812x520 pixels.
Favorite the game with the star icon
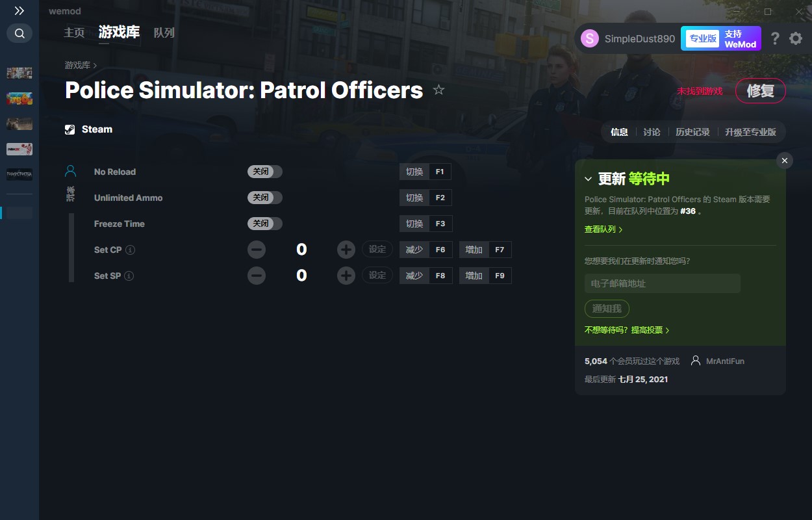pyautogui.click(x=438, y=90)
